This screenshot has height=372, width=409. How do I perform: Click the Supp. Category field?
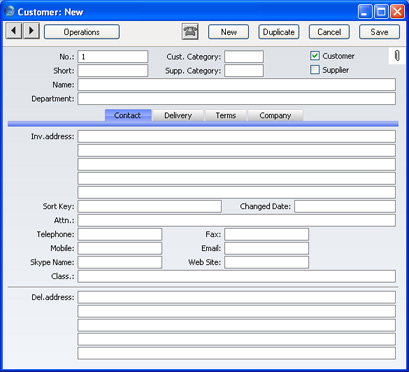[x=244, y=71]
